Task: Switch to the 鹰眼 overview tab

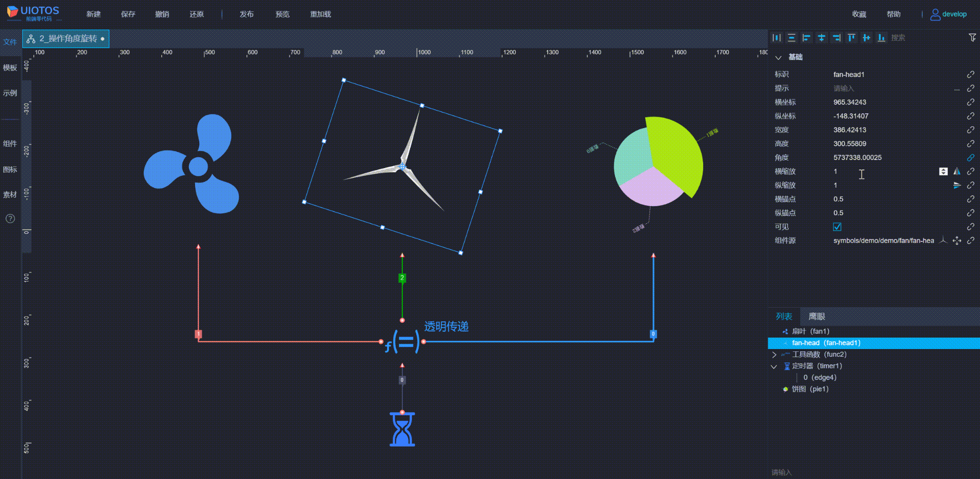Action: point(816,316)
